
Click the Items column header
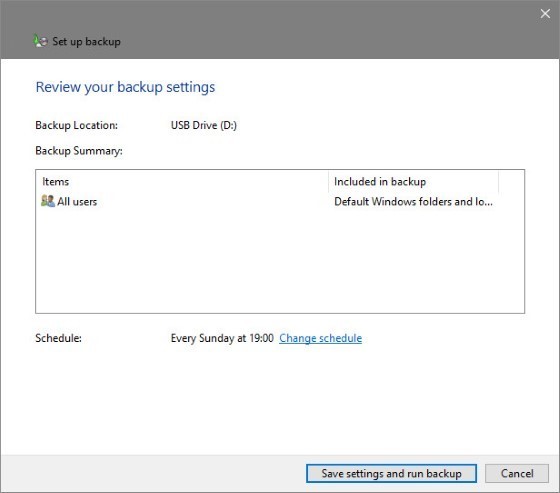55,181
